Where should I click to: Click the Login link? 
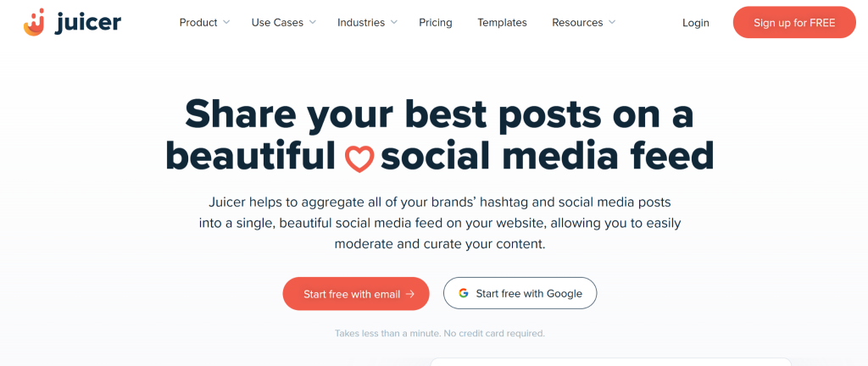(x=696, y=23)
